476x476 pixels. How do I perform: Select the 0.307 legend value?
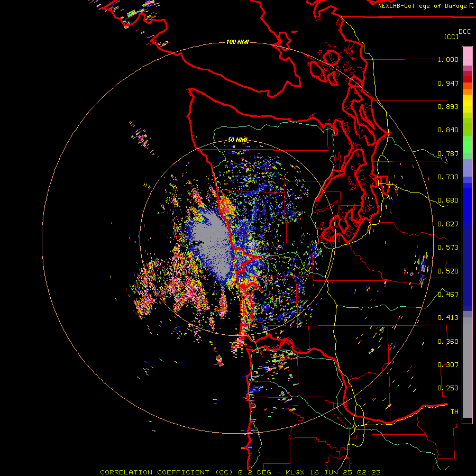(448, 364)
